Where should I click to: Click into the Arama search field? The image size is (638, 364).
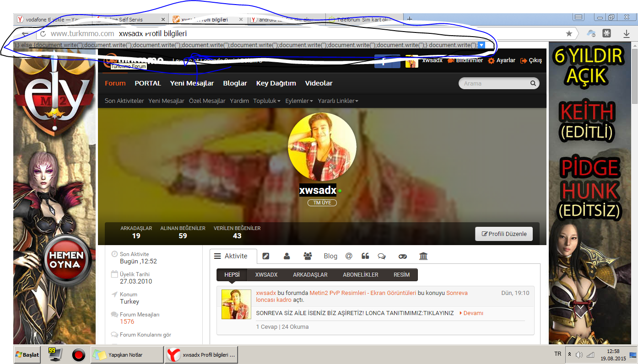(495, 83)
